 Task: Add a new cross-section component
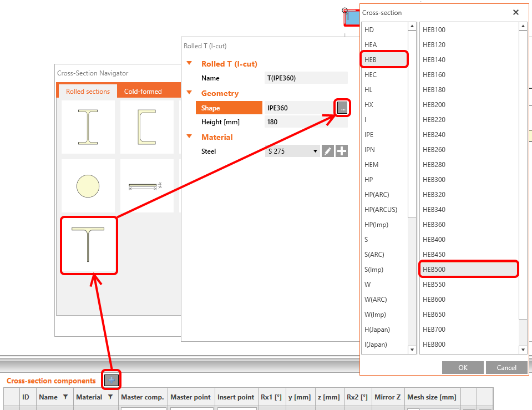coord(112,380)
